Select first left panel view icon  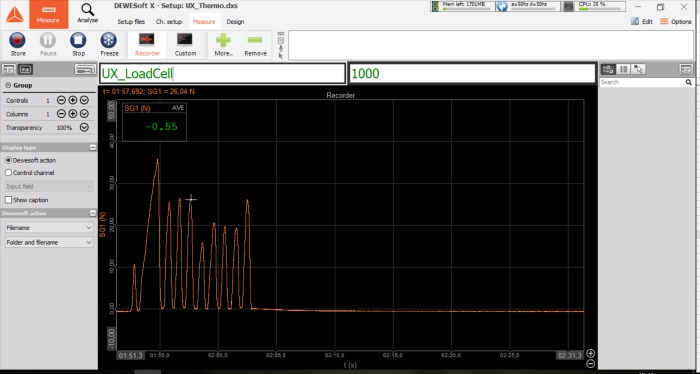[9, 69]
